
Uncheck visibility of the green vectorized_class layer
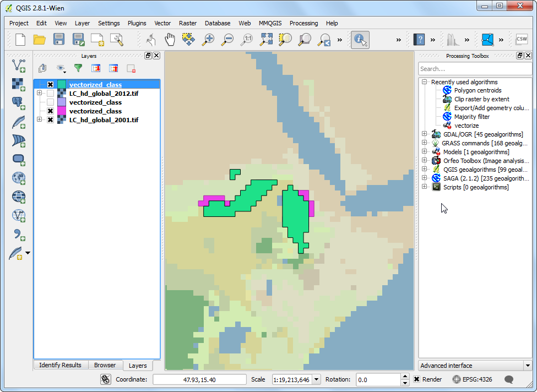click(x=50, y=85)
